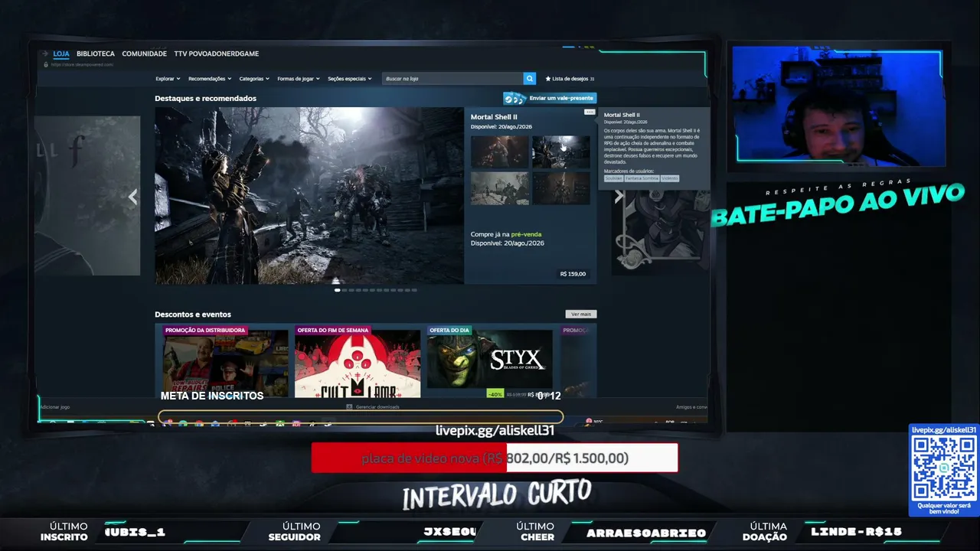Click the 'Compre já na pré-venda' text
Viewport: 980px width, 551px height.
pyautogui.click(x=506, y=234)
